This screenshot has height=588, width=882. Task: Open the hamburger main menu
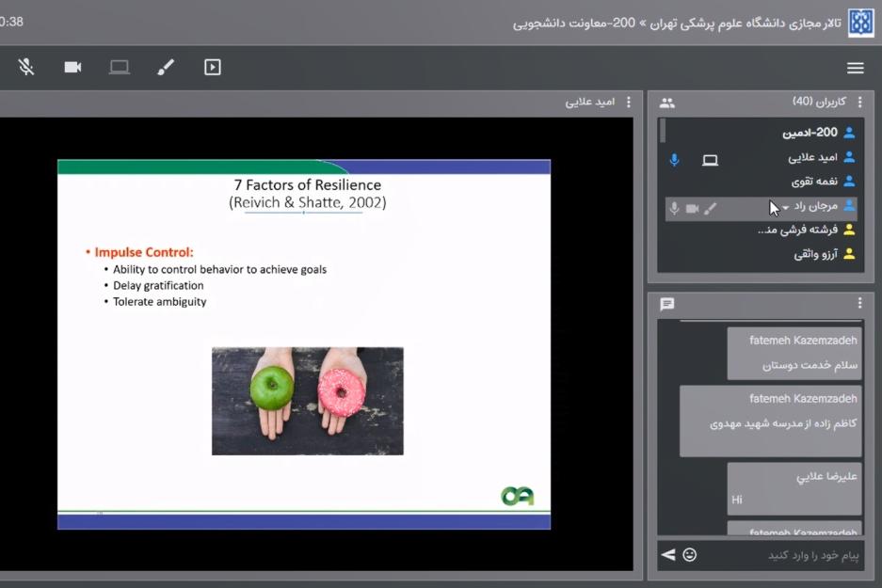pyautogui.click(x=855, y=68)
